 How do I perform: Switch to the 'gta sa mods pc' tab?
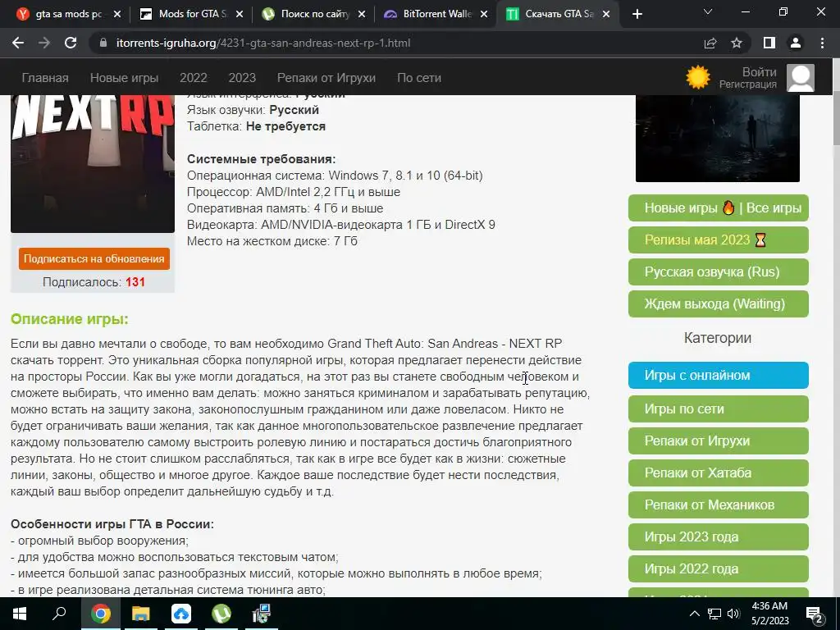coord(68,14)
